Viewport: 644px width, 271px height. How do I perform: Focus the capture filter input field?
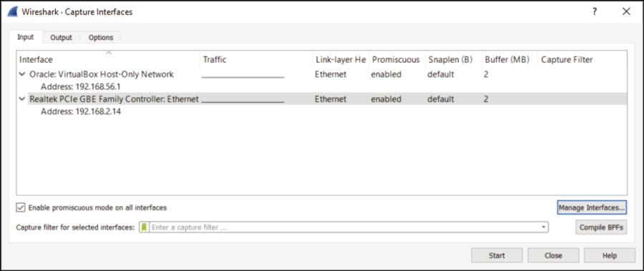pyautogui.click(x=345, y=227)
